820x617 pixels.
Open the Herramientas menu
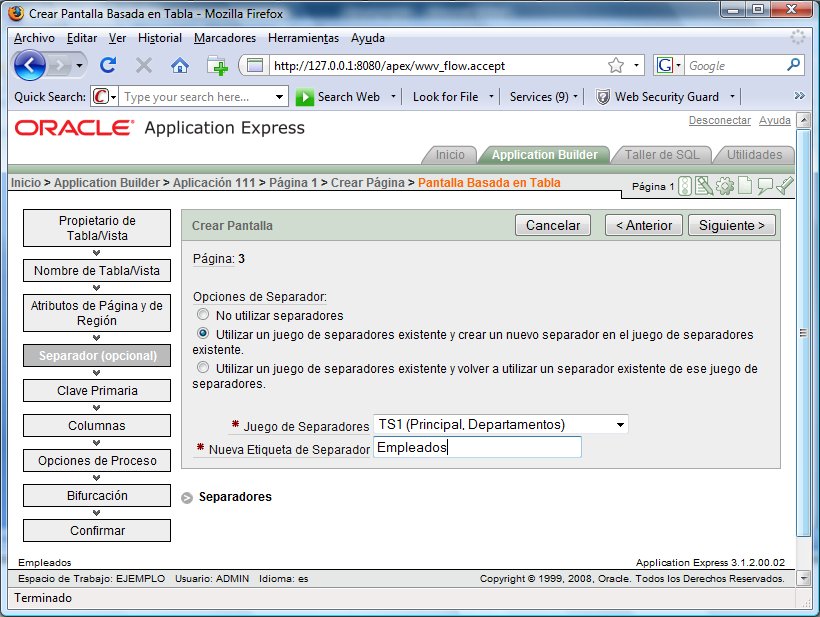click(303, 38)
